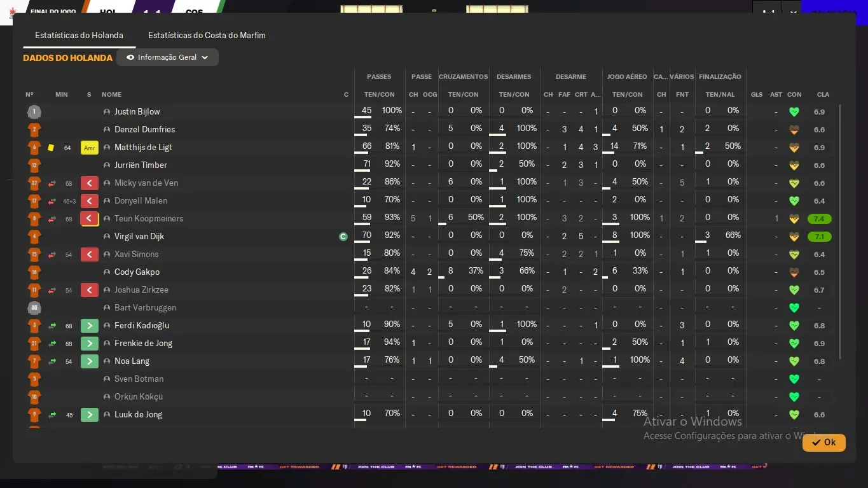Click Noa Lang's green substituted-on arrow button
Screen dimensions: 868x488
89,361
